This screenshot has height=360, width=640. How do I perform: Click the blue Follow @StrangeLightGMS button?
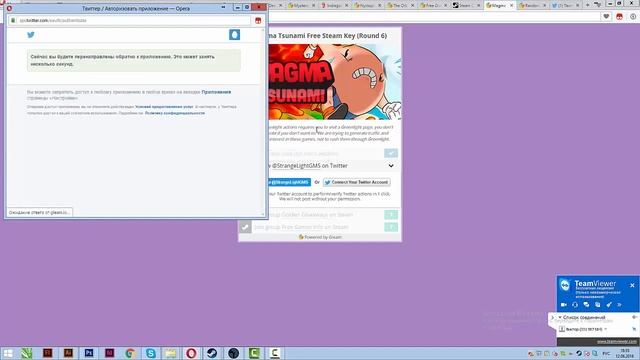[x=289, y=182]
